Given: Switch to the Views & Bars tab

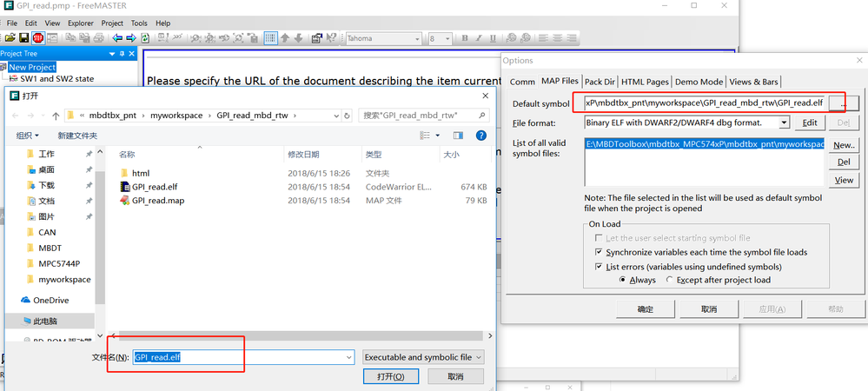Looking at the screenshot, I should tap(753, 82).
